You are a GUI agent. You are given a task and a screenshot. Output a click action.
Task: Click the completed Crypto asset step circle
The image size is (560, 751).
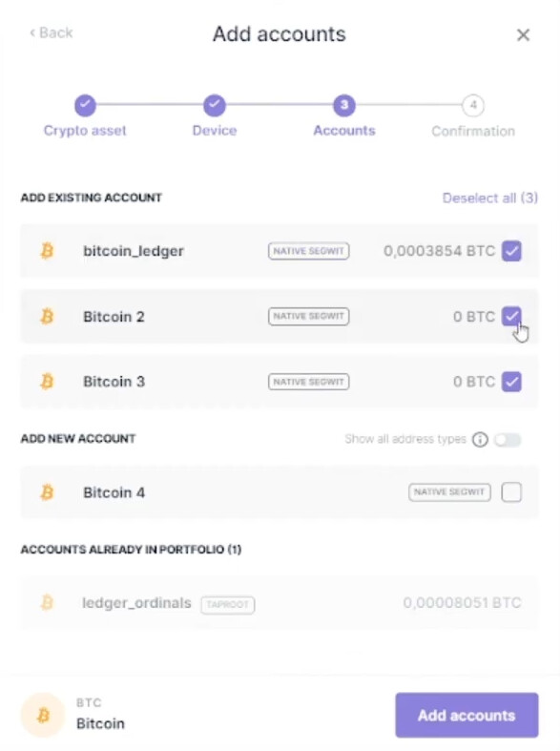tap(85, 105)
